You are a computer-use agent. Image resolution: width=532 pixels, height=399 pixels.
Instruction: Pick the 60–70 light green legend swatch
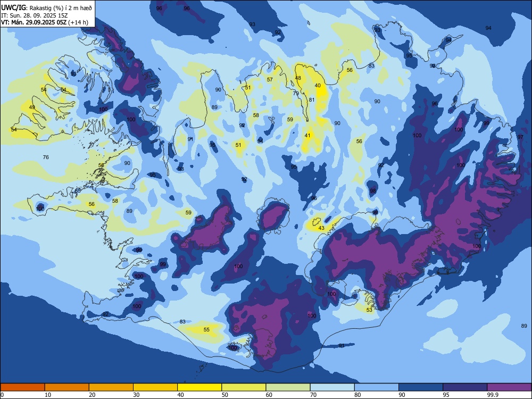pos(288,387)
